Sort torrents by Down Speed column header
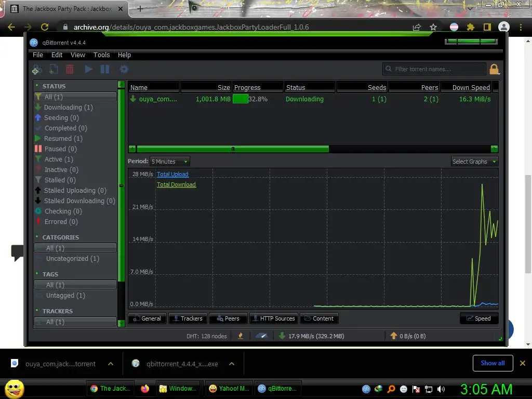532x399 pixels. tap(466, 87)
